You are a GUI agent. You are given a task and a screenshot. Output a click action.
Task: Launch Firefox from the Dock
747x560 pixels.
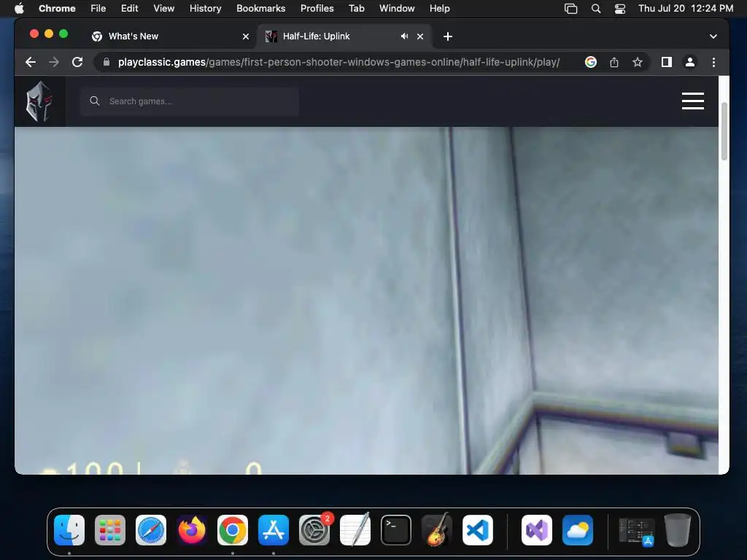tap(192, 530)
